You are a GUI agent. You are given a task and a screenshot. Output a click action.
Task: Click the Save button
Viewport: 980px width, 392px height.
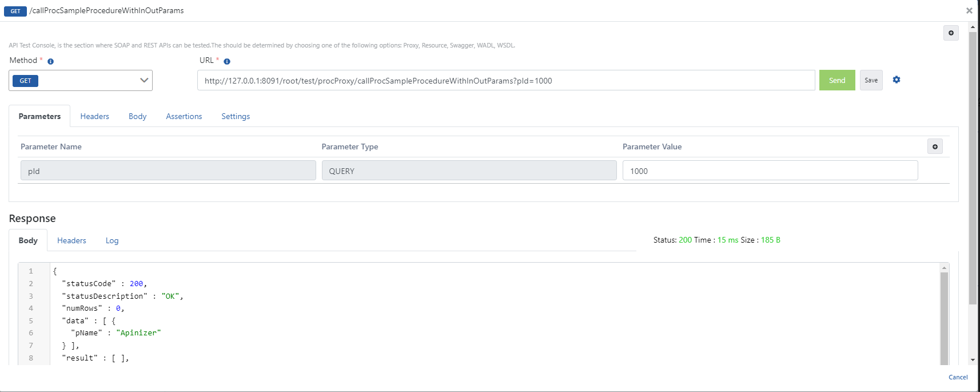(x=871, y=81)
